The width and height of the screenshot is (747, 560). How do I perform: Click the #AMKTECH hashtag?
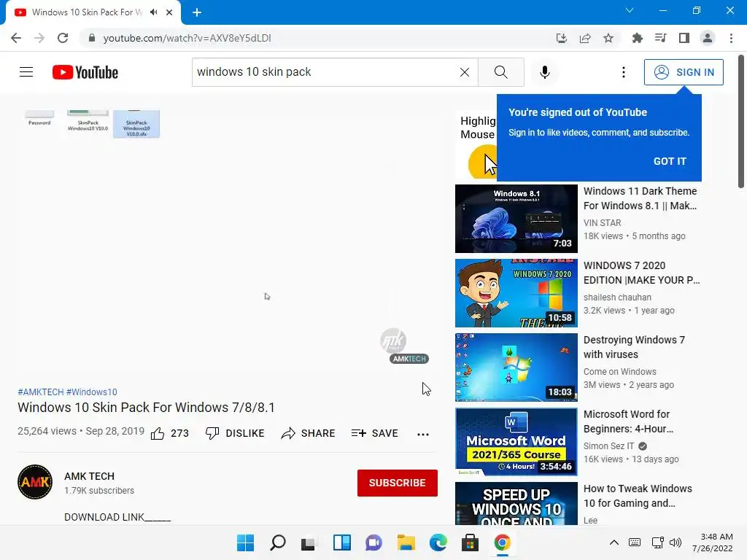pyautogui.click(x=41, y=392)
